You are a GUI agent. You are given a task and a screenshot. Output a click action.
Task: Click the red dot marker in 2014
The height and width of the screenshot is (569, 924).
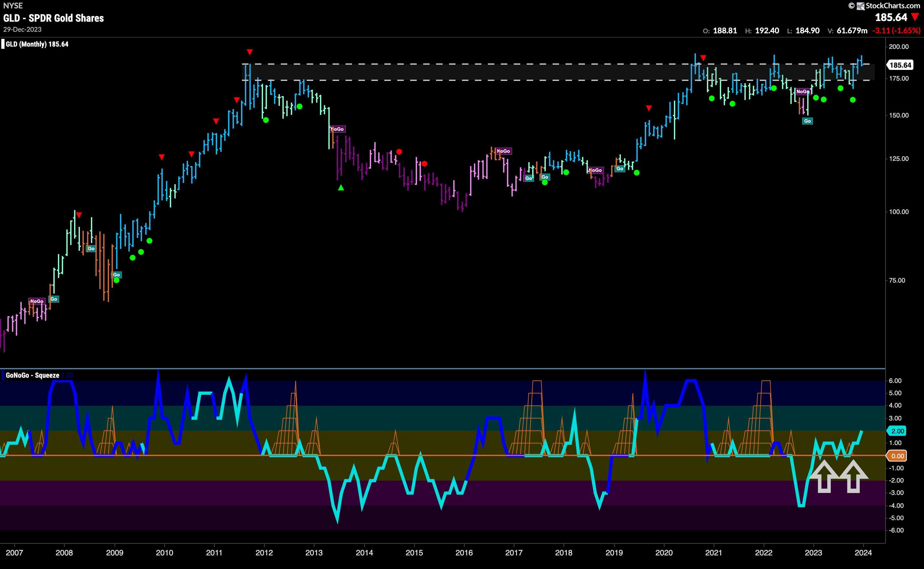click(x=399, y=152)
